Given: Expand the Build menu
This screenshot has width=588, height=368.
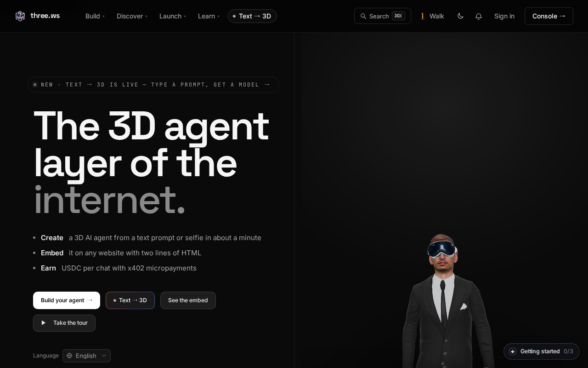Looking at the screenshot, I should click(95, 16).
